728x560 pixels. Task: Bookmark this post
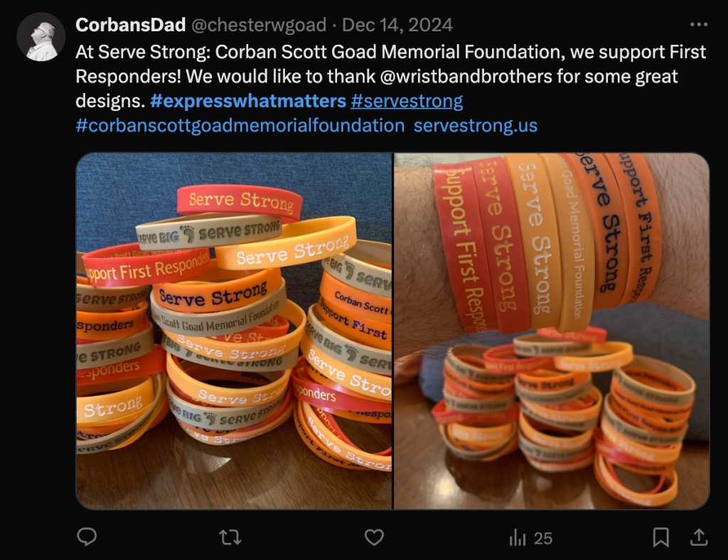click(x=660, y=537)
